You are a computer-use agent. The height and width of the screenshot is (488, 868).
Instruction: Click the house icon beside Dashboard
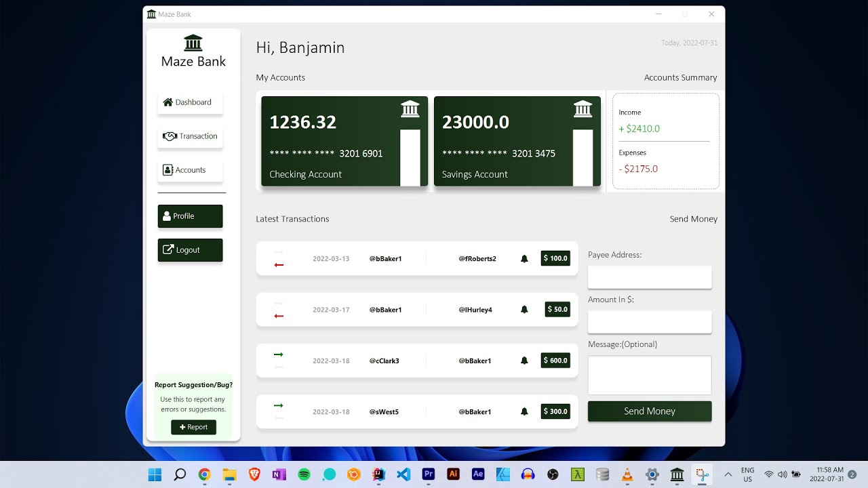pyautogui.click(x=167, y=102)
